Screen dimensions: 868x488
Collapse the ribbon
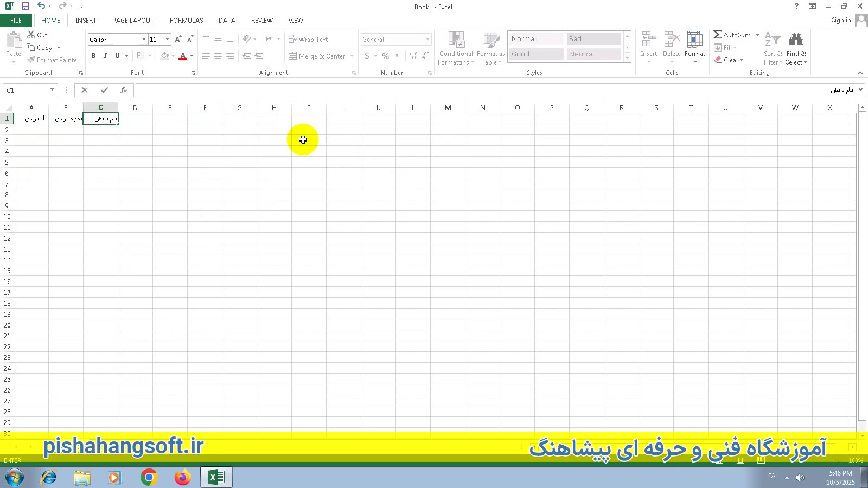click(860, 73)
